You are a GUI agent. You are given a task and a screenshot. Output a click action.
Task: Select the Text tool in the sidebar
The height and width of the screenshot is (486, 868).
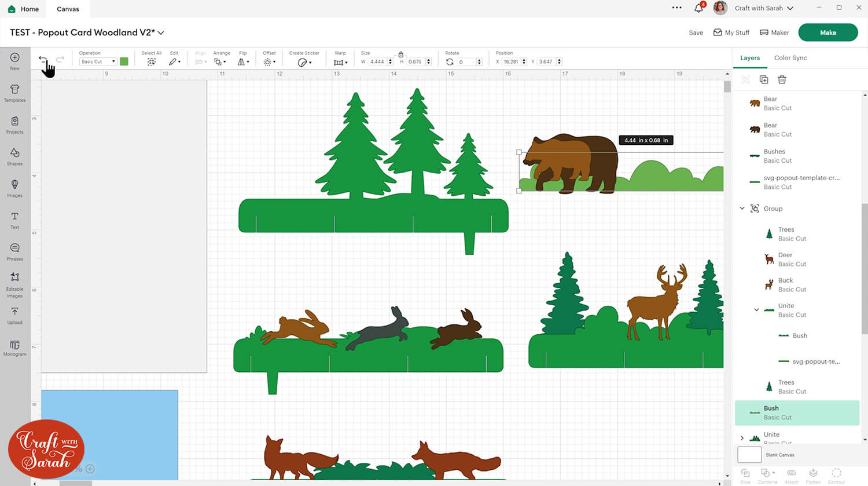tap(14, 220)
